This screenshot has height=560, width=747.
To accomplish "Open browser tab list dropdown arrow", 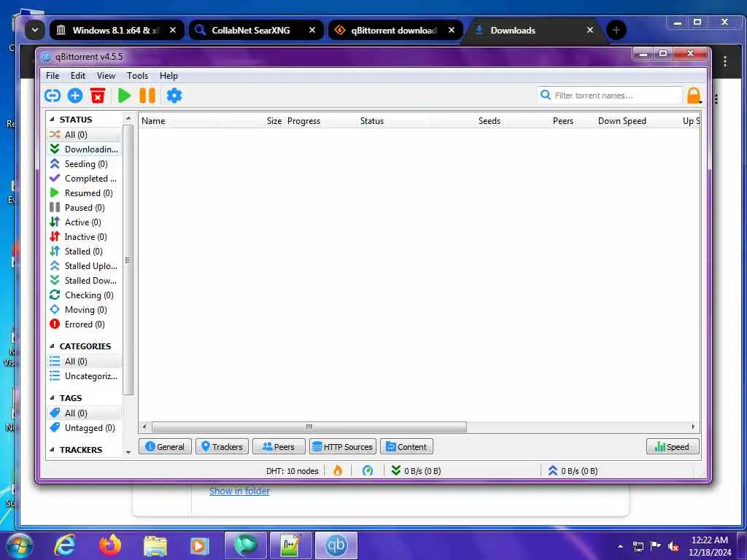I will pos(35,30).
